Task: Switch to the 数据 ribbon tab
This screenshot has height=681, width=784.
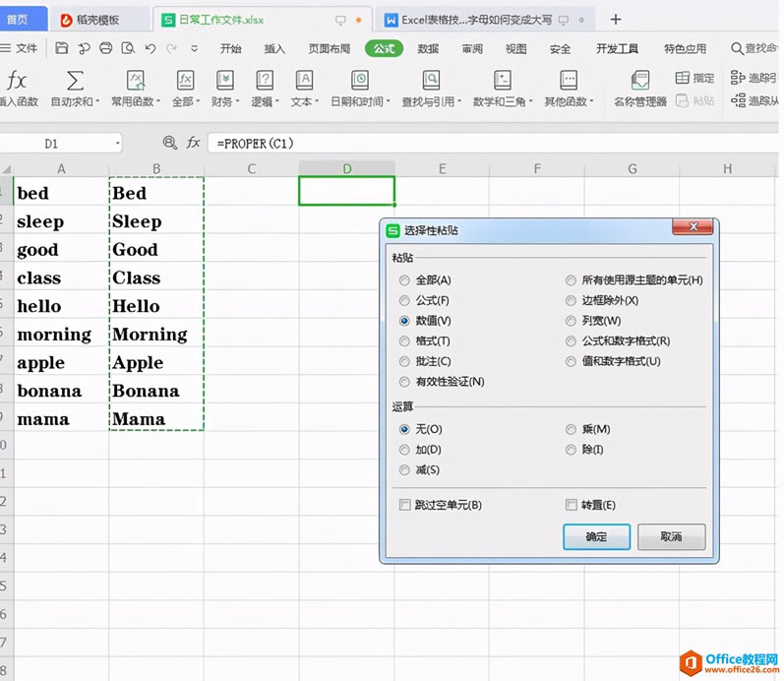Action: coord(428,48)
